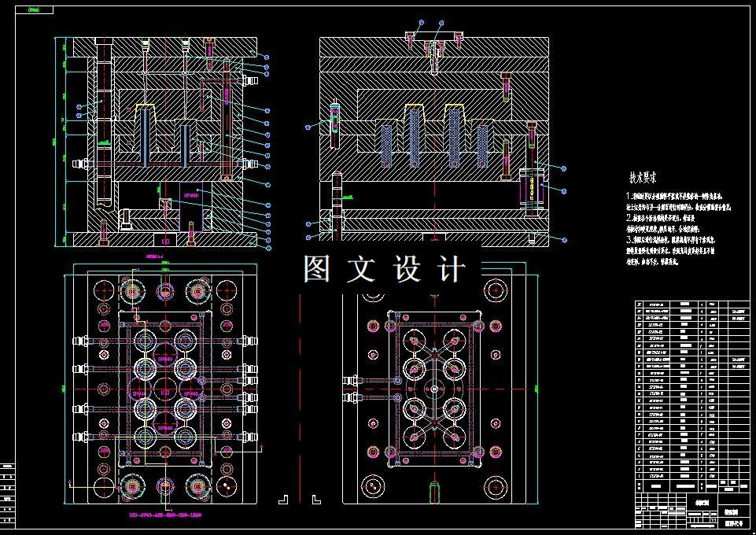Click the "技术要求" heading text

[643, 178]
